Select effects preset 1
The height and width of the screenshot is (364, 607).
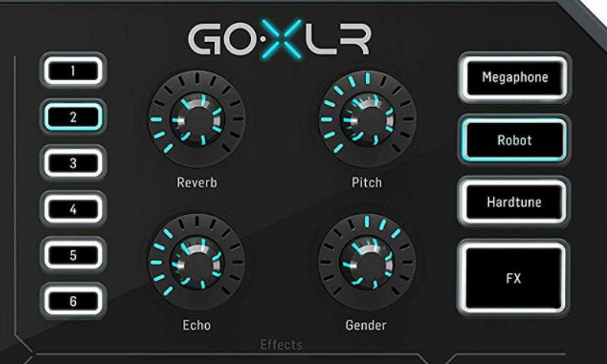point(73,71)
